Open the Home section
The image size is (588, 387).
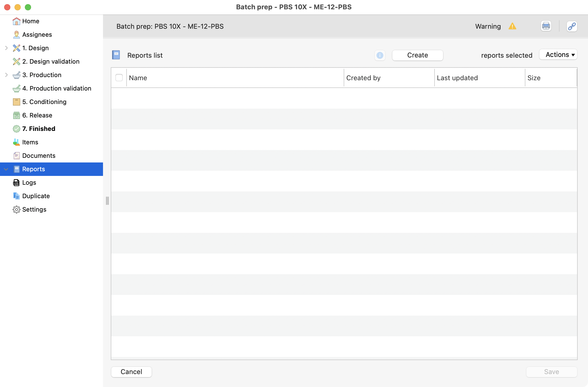(x=31, y=21)
